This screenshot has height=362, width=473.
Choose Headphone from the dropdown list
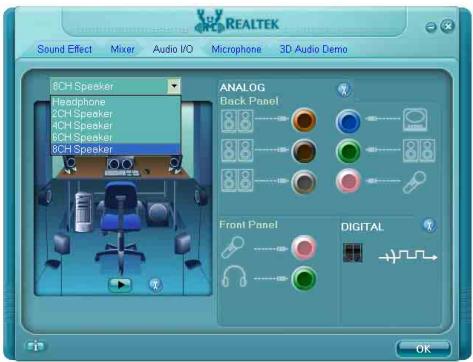coord(115,102)
